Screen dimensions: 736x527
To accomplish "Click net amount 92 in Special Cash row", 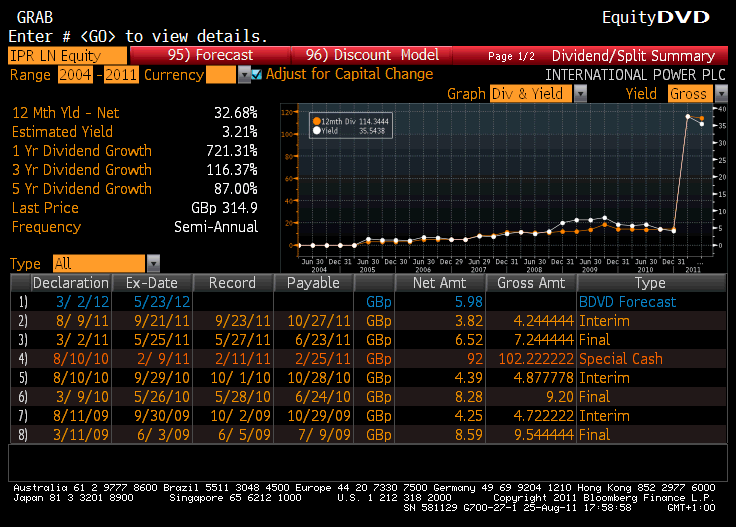I will [475, 359].
